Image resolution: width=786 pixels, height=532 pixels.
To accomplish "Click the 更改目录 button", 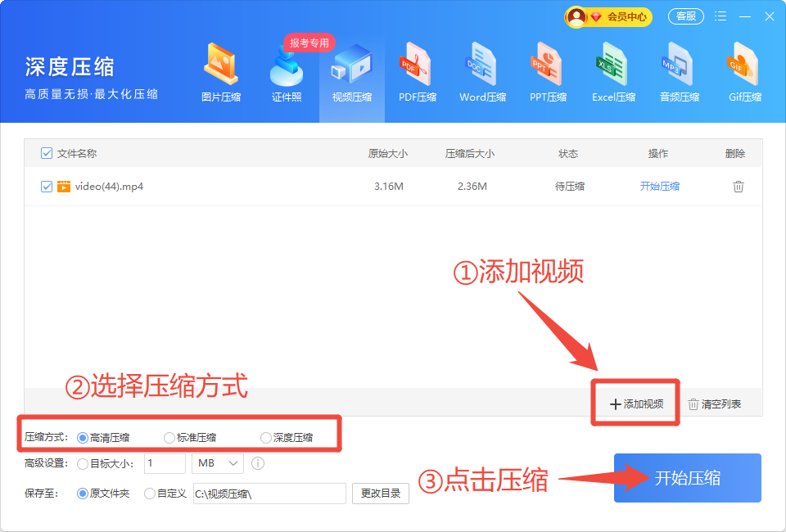I will 381,494.
